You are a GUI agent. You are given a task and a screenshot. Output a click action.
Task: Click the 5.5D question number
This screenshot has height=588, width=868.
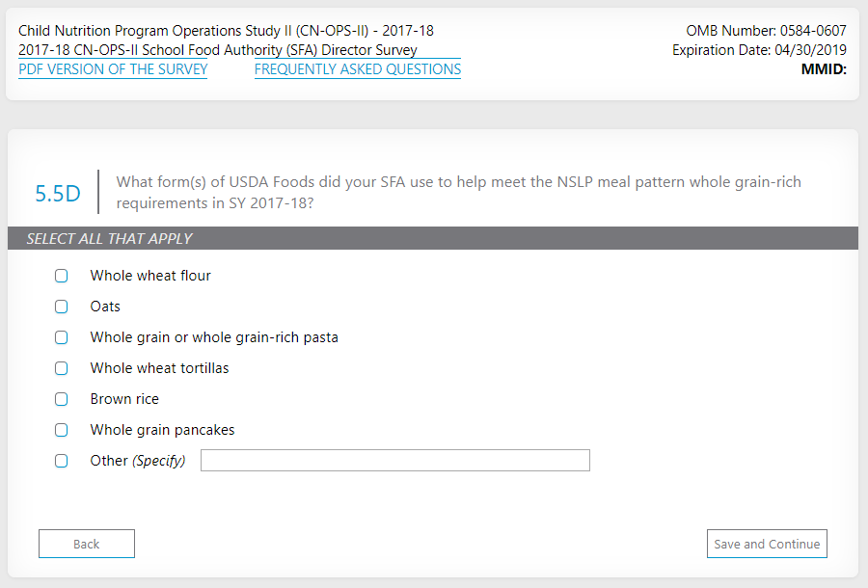[58, 193]
